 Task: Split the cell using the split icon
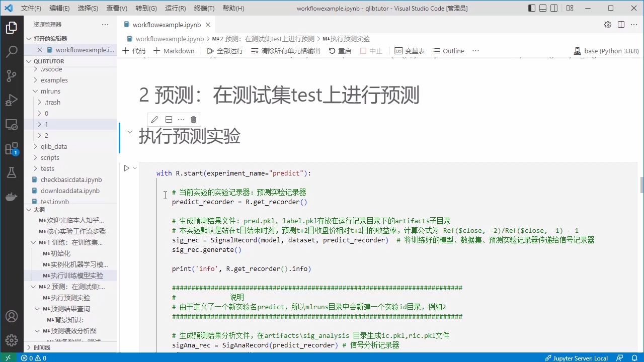coord(169,119)
